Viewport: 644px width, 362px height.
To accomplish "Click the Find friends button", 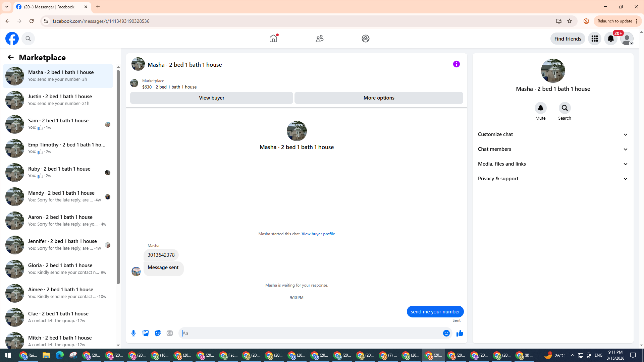I will (568, 39).
